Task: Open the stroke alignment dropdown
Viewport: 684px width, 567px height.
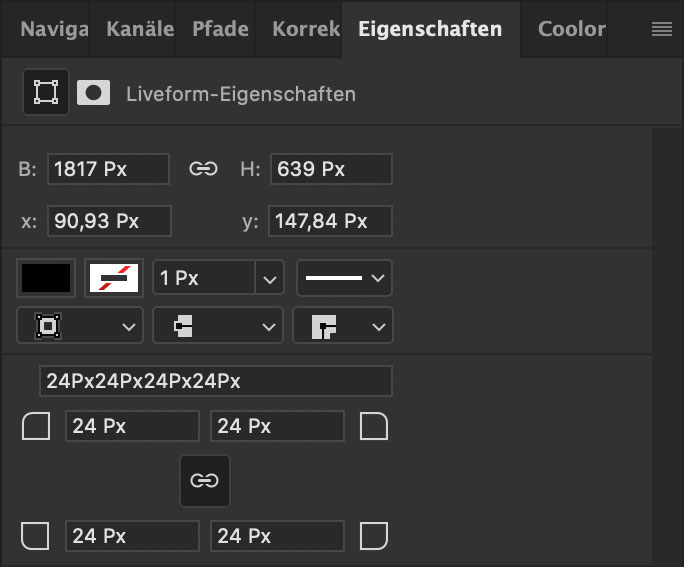Action: (x=80, y=325)
